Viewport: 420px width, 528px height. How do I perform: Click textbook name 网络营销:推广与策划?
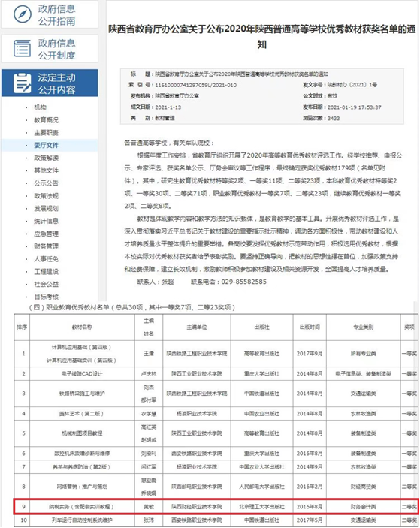tap(82, 487)
